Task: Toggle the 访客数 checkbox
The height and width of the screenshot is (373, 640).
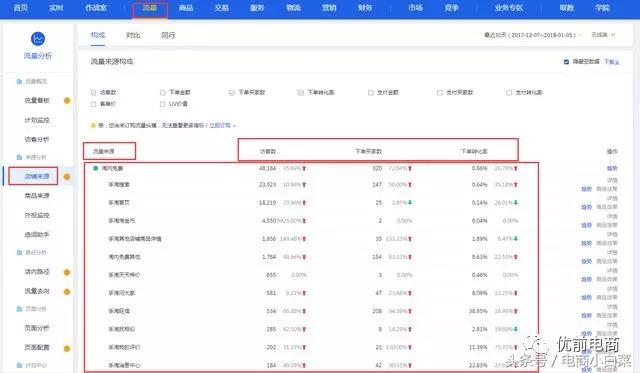Action: 93,93
